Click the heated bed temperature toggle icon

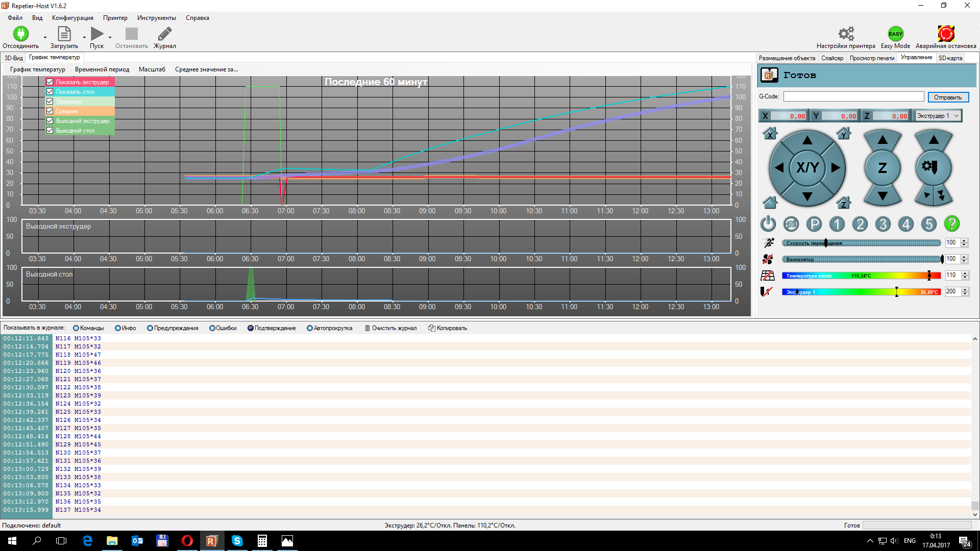pos(767,275)
